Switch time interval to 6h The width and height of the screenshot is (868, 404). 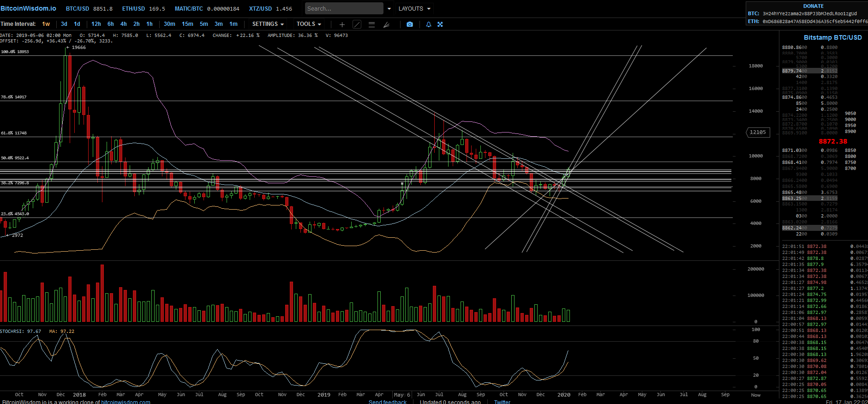click(111, 24)
